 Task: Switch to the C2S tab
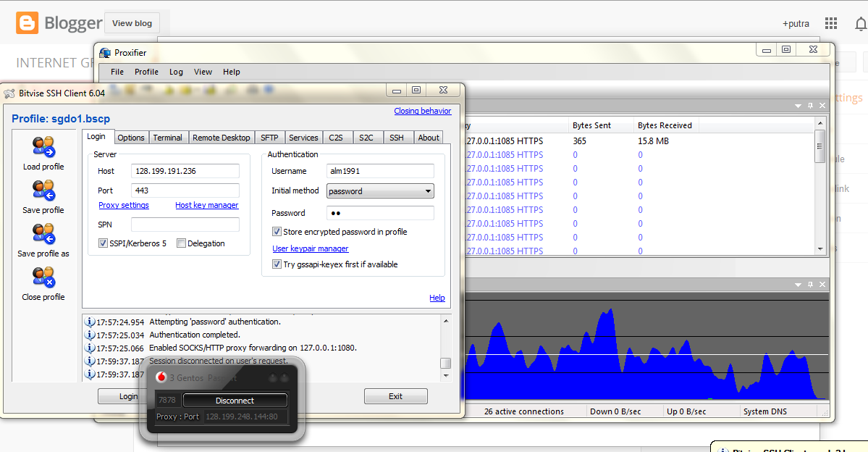(x=336, y=138)
